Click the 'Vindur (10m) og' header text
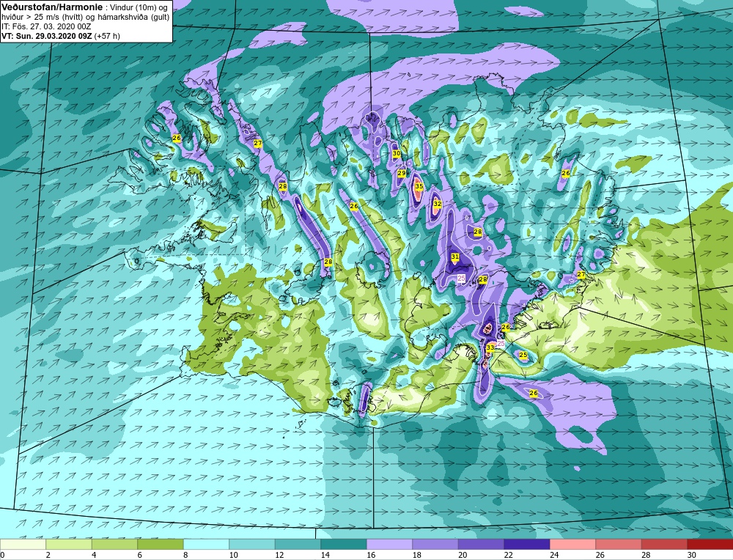Image resolution: width=733 pixels, height=560 pixels. pyautogui.click(x=138, y=7)
